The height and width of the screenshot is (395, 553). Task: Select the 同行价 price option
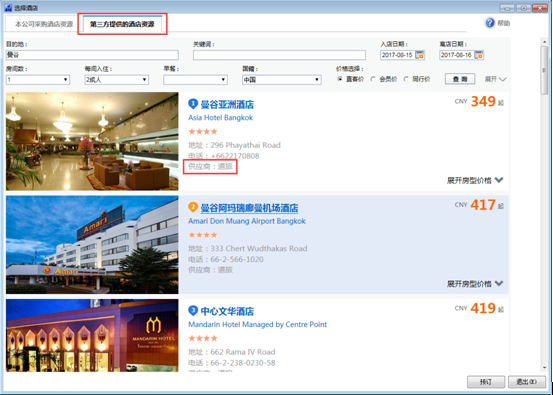coord(406,79)
